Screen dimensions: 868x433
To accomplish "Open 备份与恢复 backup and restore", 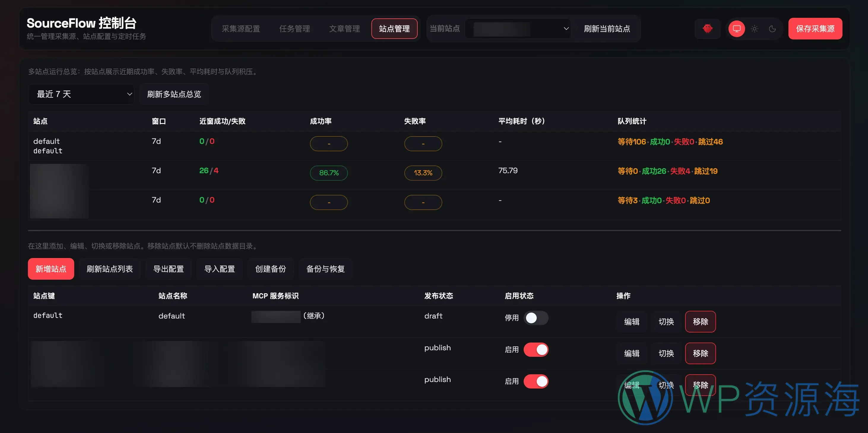I will 325,269.
